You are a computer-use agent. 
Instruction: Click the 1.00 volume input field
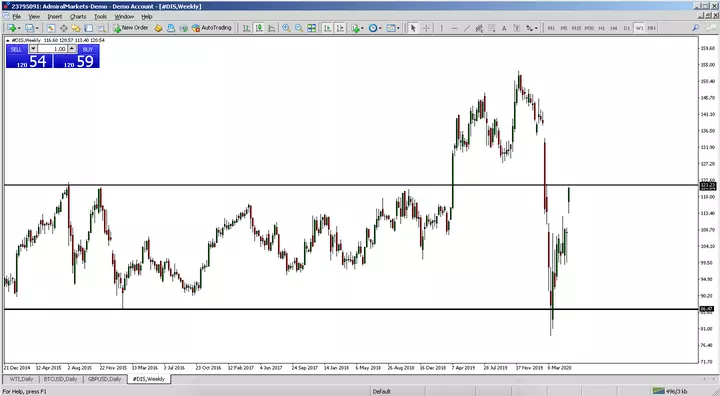[x=52, y=49]
